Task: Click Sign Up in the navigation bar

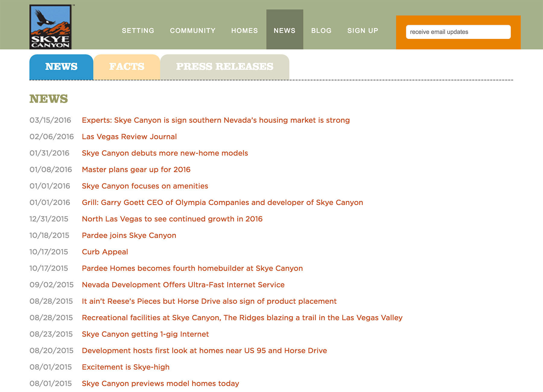Action: [363, 31]
